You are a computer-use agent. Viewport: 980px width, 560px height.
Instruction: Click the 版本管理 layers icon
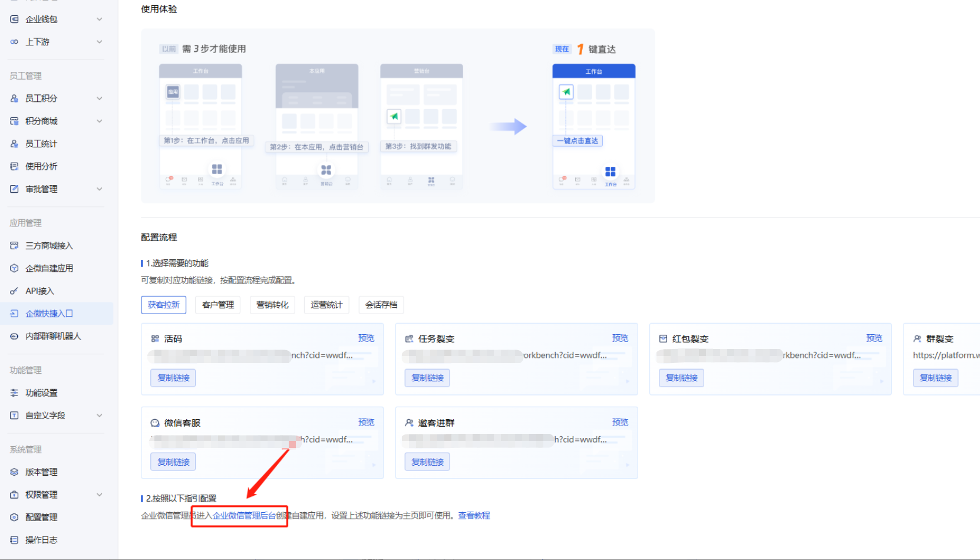(14, 472)
